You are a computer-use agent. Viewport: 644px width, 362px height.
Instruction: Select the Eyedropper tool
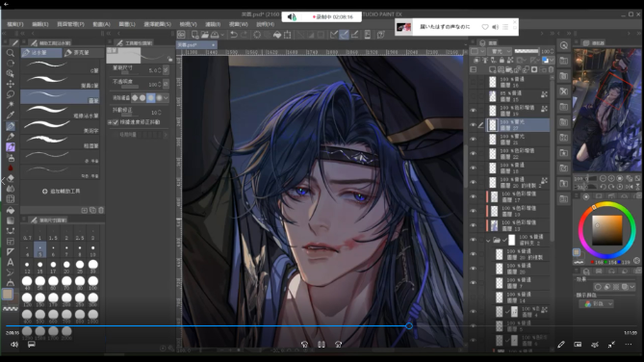11,116
